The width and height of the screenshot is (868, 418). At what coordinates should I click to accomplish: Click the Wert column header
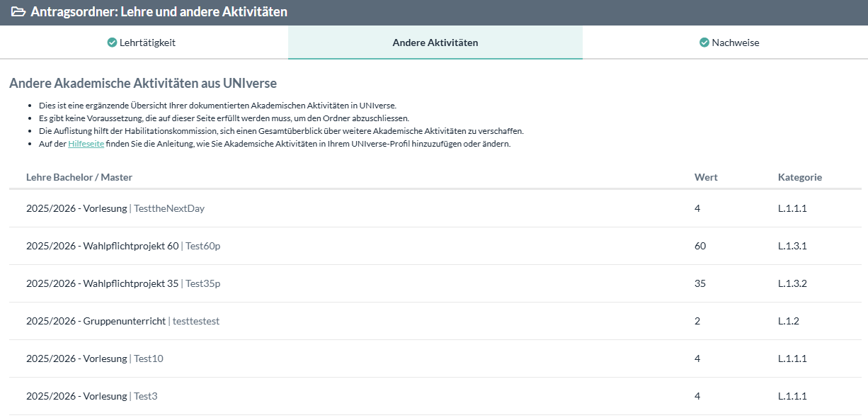point(706,177)
